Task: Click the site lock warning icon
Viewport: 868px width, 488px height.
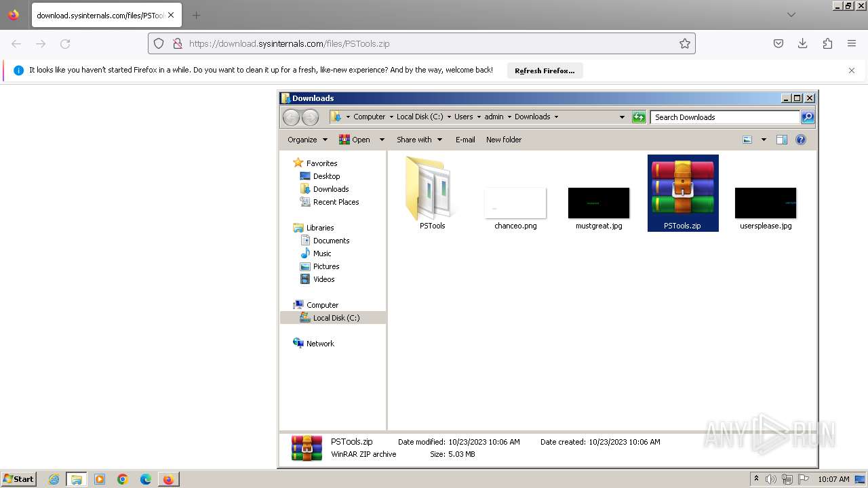Action: (177, 43)
